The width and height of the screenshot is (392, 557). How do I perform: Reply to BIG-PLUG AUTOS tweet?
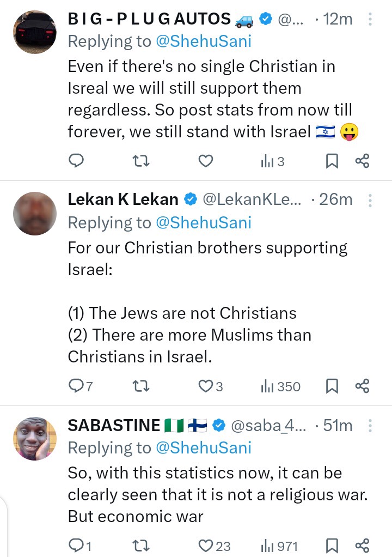pyautogui.click(x=76, y=161)
